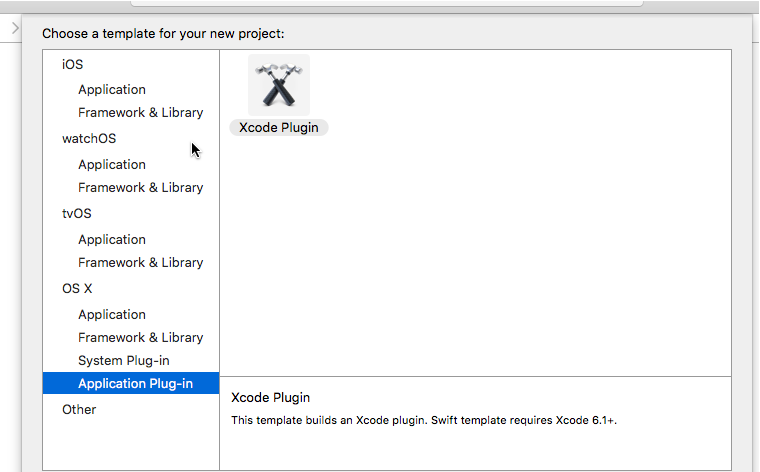Image resolution: width=760 pixels, height=472 pixels.
Task: Open Application under OS X
Action: click(x=112, y=315)
